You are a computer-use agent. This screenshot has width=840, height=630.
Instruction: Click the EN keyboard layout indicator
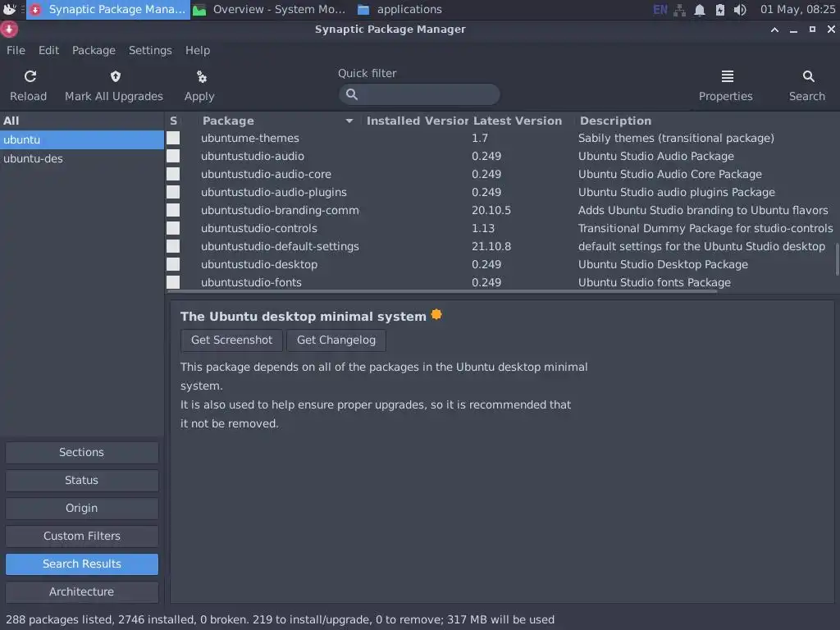click(660, 10)
